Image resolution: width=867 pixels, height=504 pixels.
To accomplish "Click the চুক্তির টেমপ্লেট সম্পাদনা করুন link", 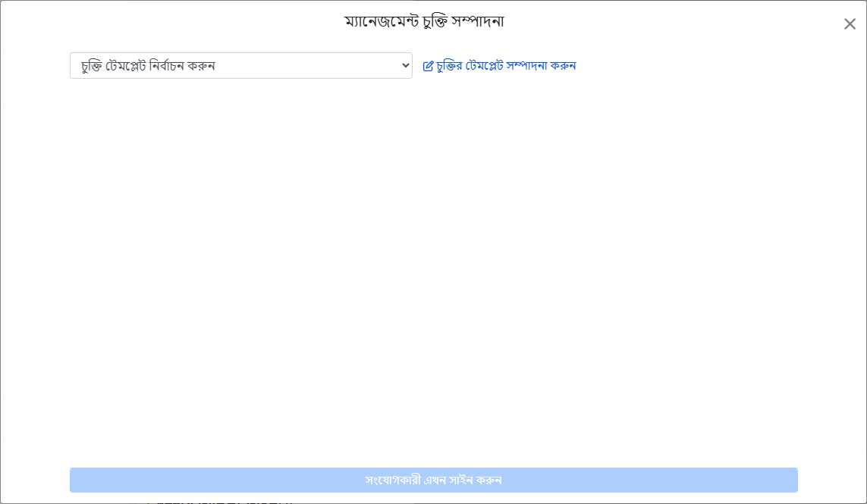I will coord(499,66).
